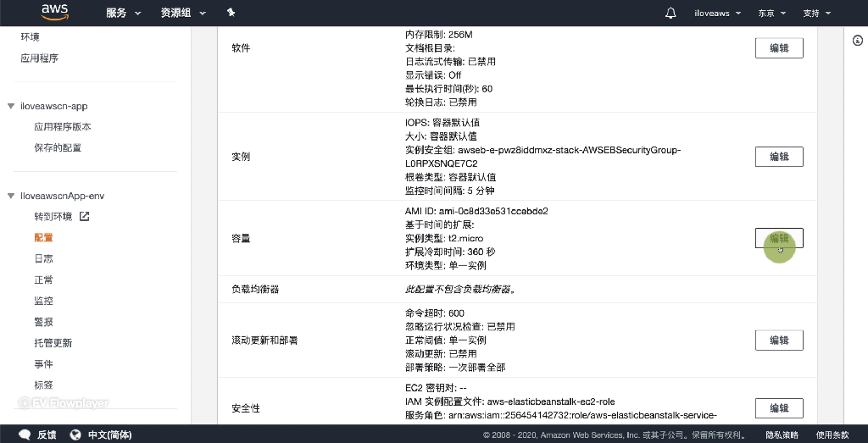Open 应用程序版本 in sidebar
This screenshot has height=443, width=868.
(x=63, y=127)
